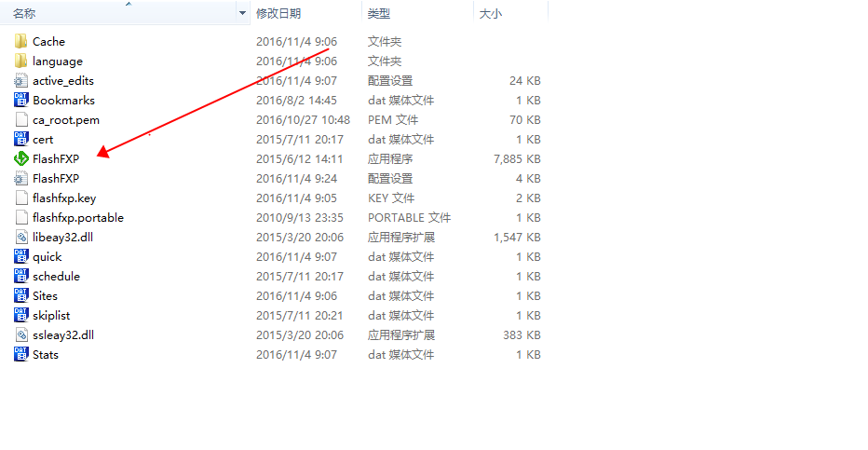Viewport: 868px width, 450px height.
Task: Select the flashfxp.portable file name
Action: 78,217
